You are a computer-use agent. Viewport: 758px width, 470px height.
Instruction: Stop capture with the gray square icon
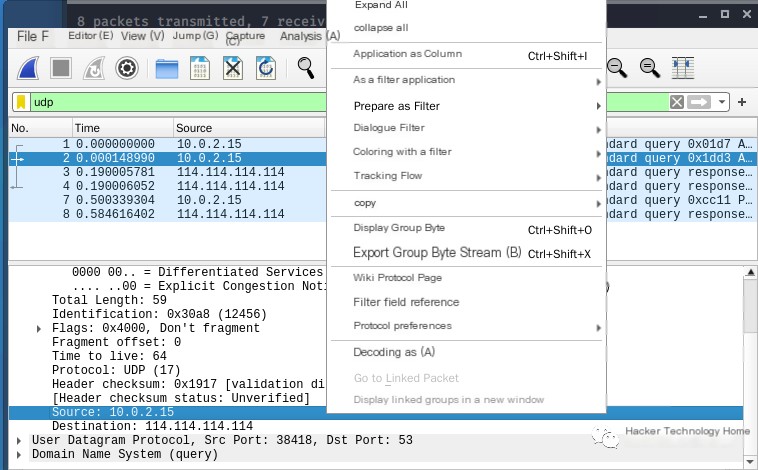(x=61, y=68)
